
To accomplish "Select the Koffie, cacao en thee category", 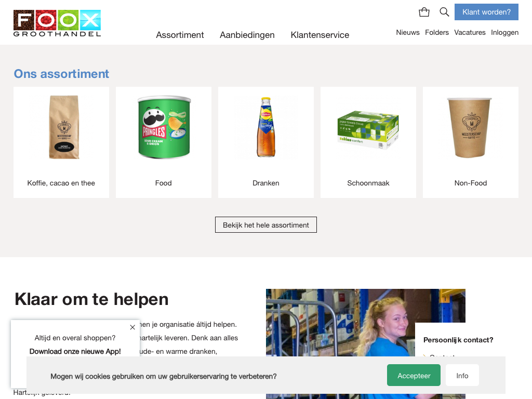I will [x=61, y=142].
